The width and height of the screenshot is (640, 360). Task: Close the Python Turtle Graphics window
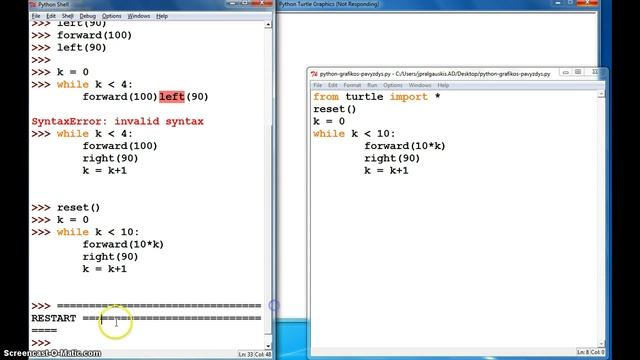[x=587, y=3]
